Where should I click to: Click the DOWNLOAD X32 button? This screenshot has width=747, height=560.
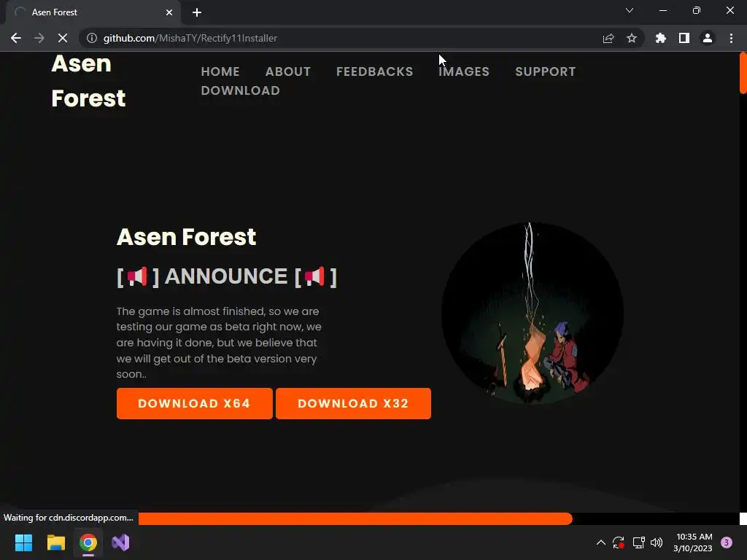354,403
